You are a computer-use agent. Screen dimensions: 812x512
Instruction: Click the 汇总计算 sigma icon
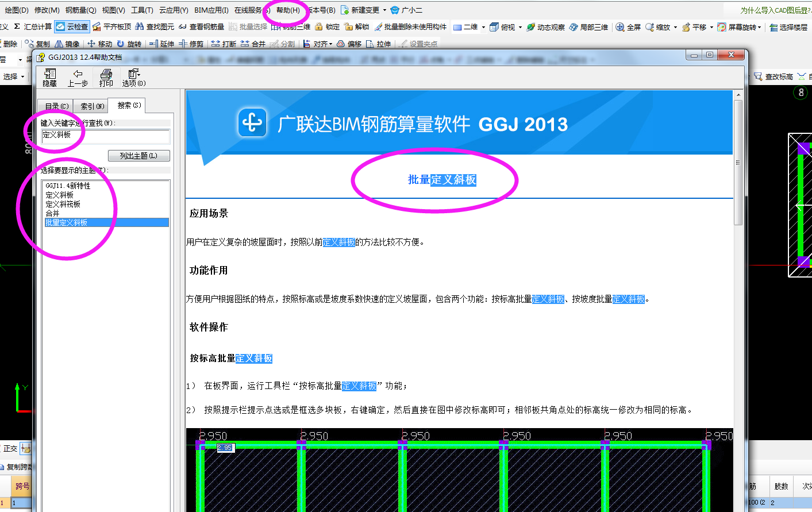click(17, 26)
